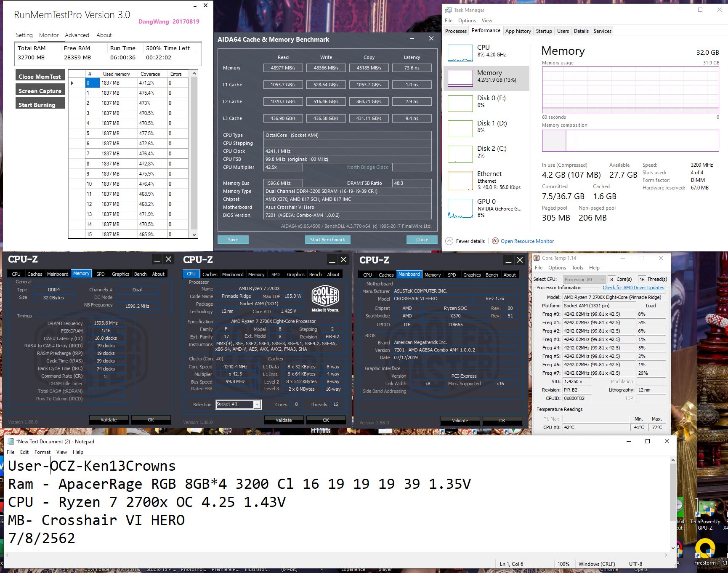Viewport: 728px width, 573px height.
Task: Click the Memory Latency 73.6 ns field
Action: pos(412,68)
